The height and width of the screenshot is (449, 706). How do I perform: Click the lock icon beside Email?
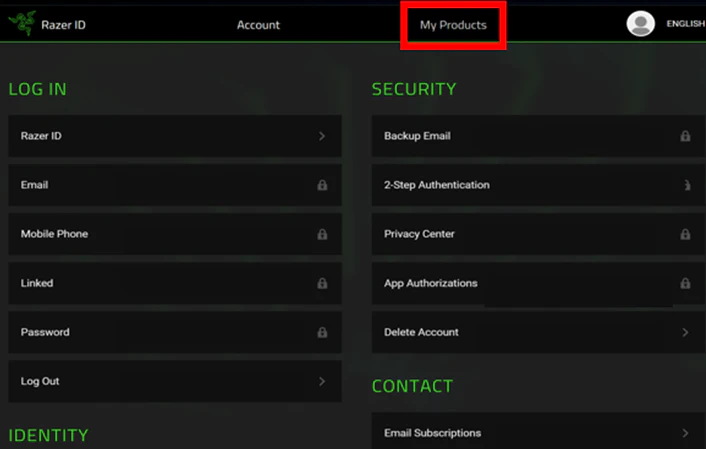(322, 185)
